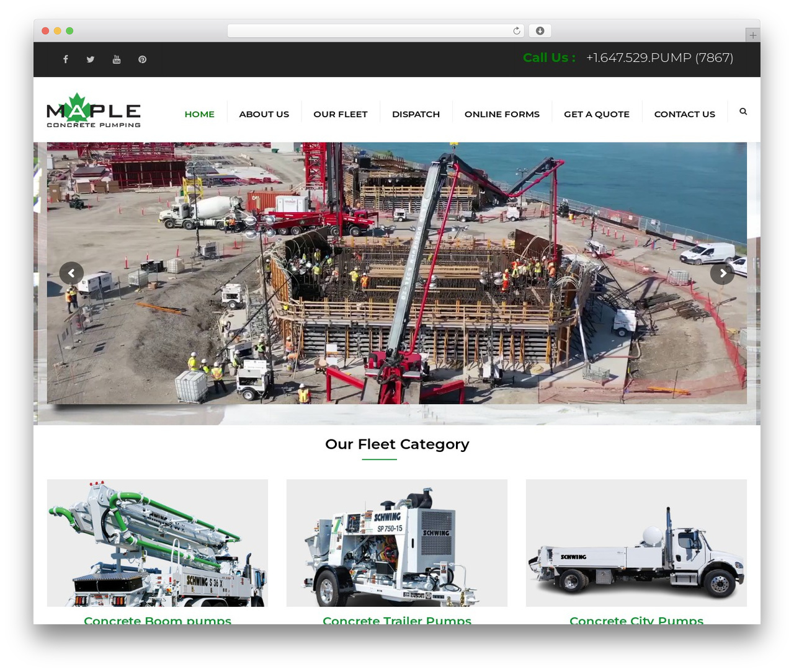This screenshot has width=794, height=672.
Task: Select the Home menu item
Action: click(200, 114)
